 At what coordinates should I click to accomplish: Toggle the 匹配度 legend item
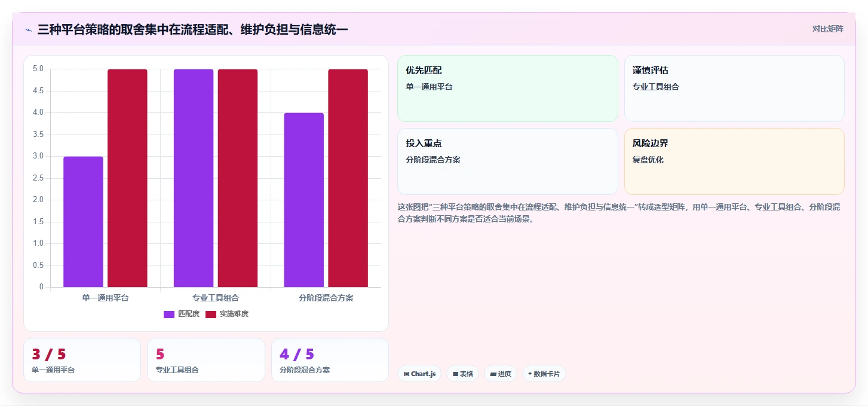pyautogui.click(x=182, y=314)
